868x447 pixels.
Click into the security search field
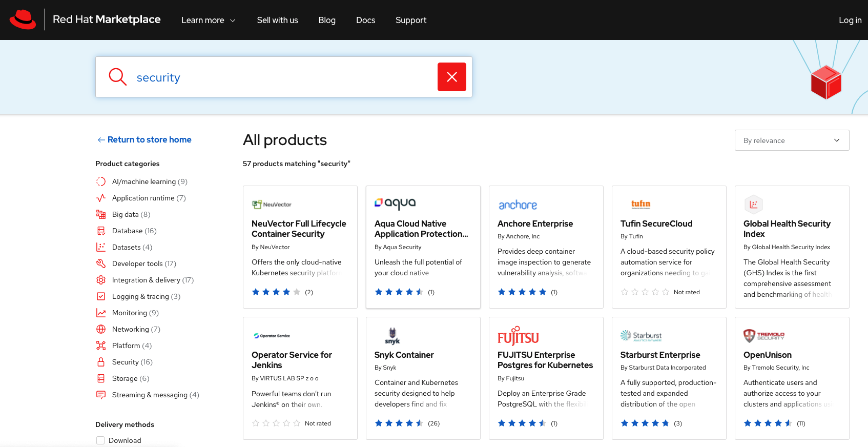pyautogui.click(x=282, y=77)
